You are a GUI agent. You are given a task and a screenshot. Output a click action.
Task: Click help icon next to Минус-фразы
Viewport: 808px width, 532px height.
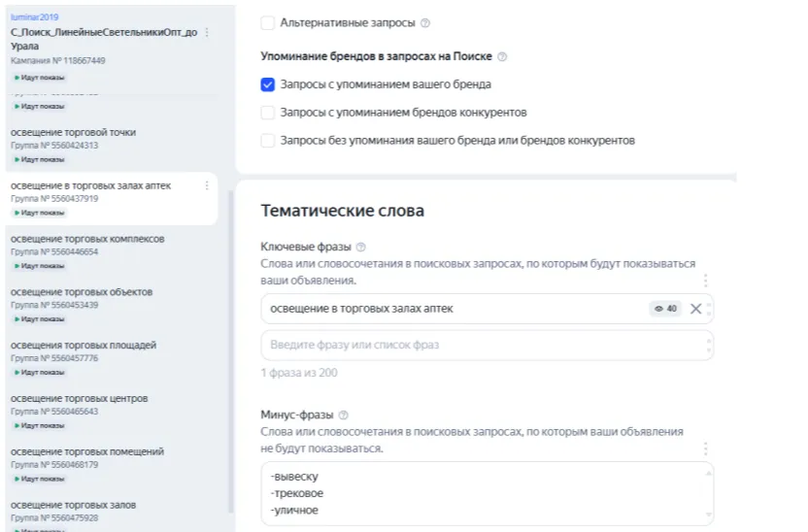[x=344, y=415]
